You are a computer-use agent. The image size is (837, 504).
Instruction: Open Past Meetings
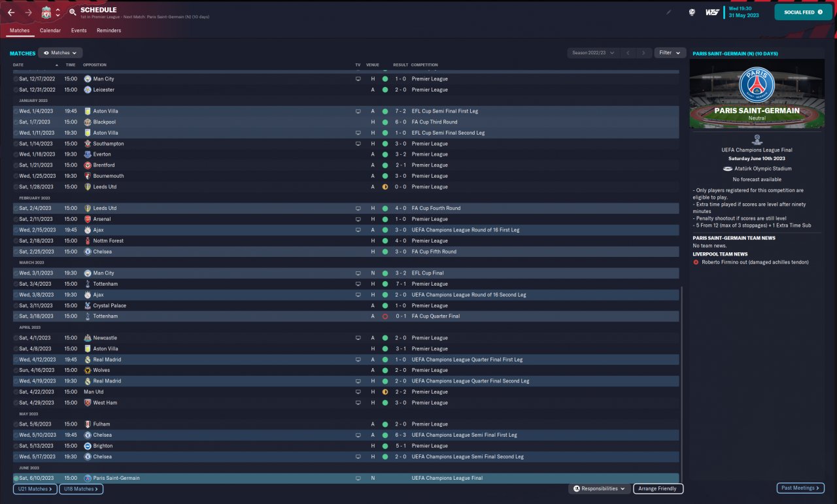pyautogui.click(x=800, y=488)
